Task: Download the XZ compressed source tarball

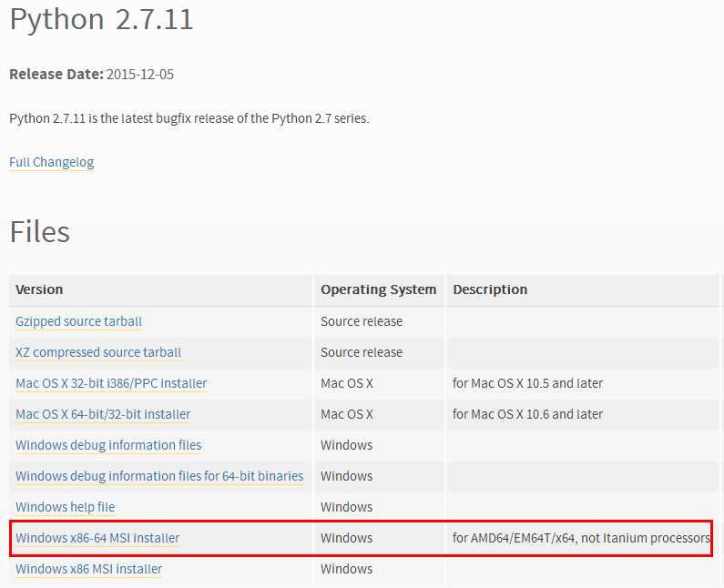Action: (x=98, y=352)
